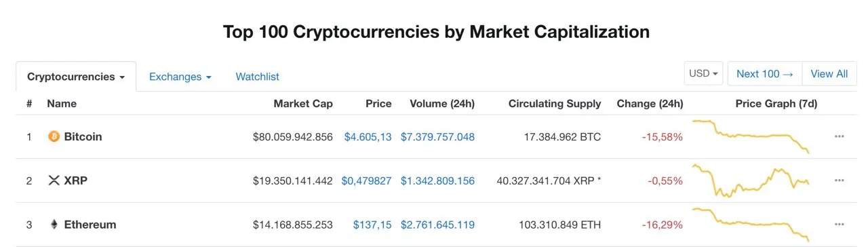Go to the Next 100 page
Viewport: 868px width, 247px height.
pos(765,74)
